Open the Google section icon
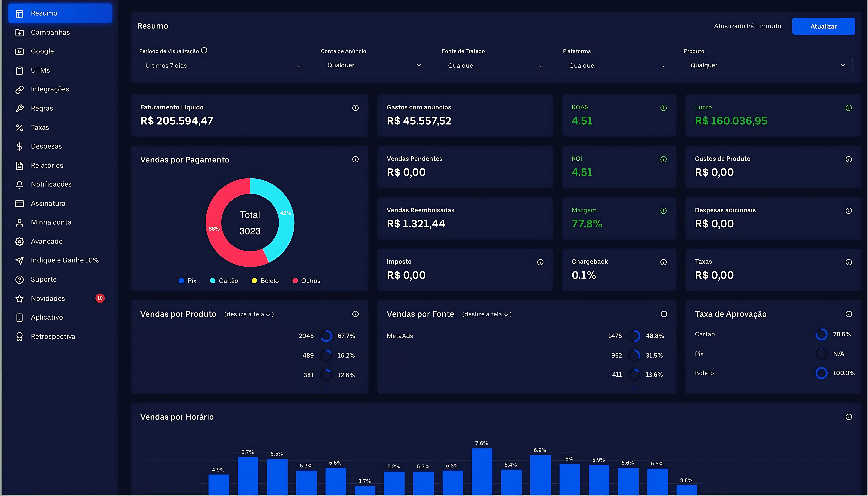 [19, 51]
